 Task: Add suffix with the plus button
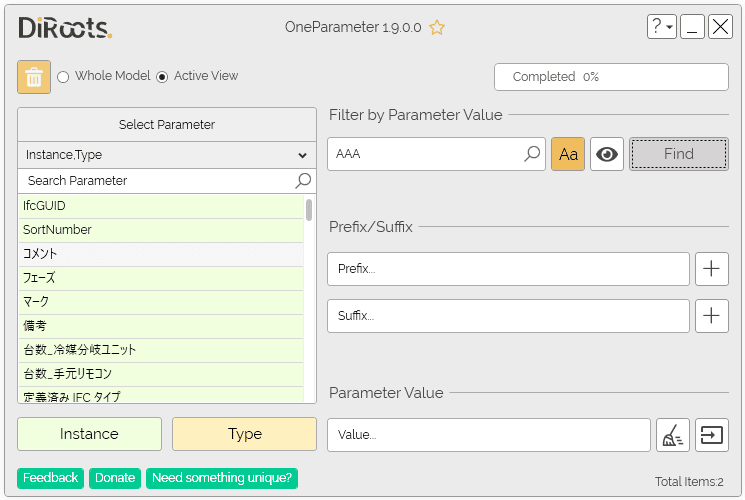(711, 316)
